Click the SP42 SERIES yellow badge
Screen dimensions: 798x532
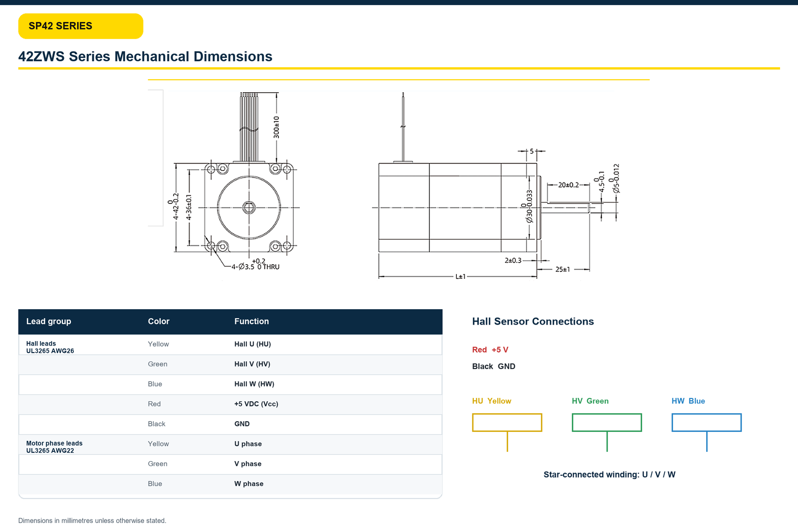click(81, 26)
